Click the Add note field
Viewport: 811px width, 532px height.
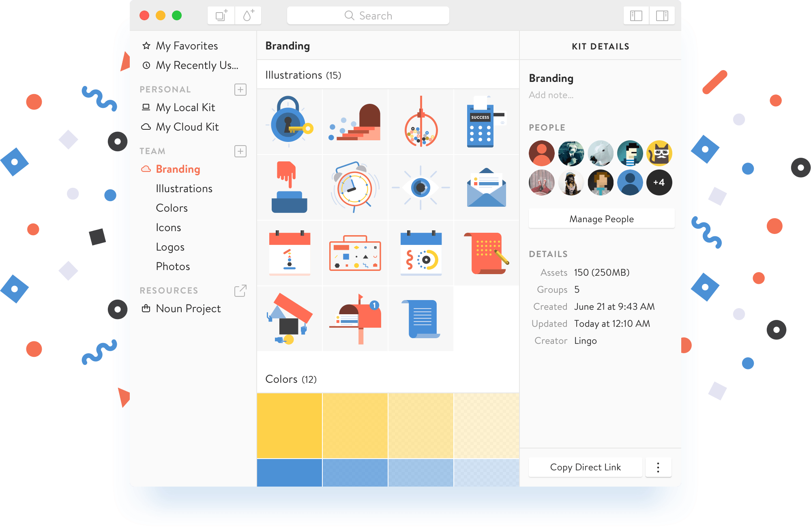[551, 95]
